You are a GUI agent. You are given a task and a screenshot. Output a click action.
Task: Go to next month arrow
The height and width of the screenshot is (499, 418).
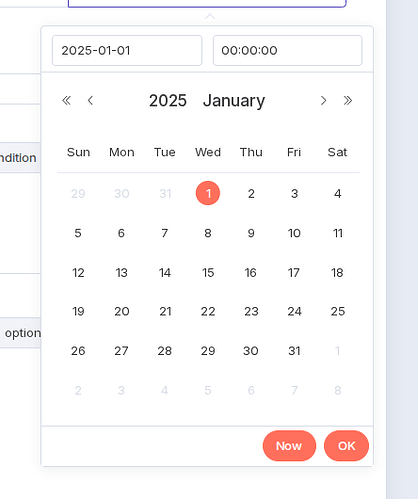pyautogui.click(x=323, y=100)
